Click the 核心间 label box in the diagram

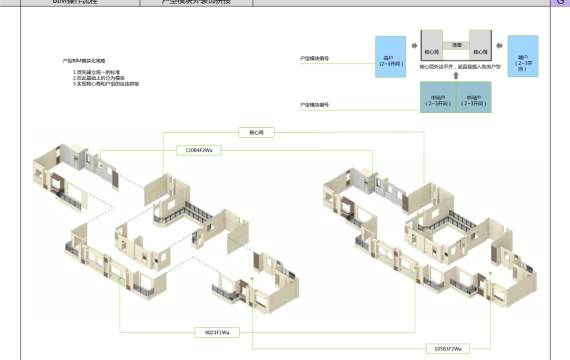coord(256,132)
